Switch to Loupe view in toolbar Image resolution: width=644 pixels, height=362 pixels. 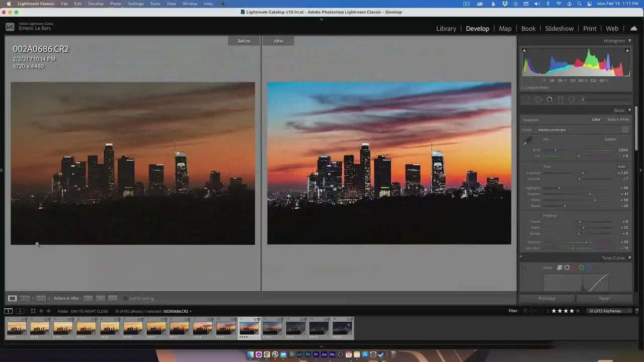pos(13,298)
